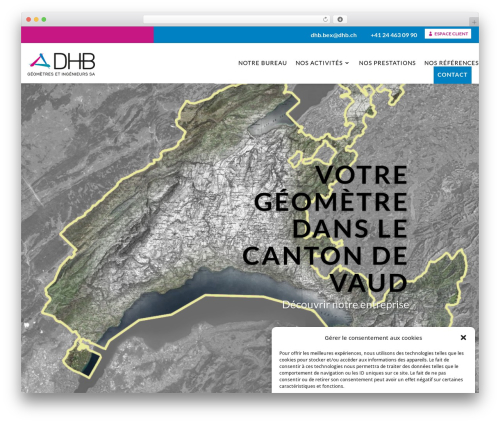500x423 pixels.
Task: Click the Votre géomètre dans le canton de Vaud heading
Action: pos(325,229)
